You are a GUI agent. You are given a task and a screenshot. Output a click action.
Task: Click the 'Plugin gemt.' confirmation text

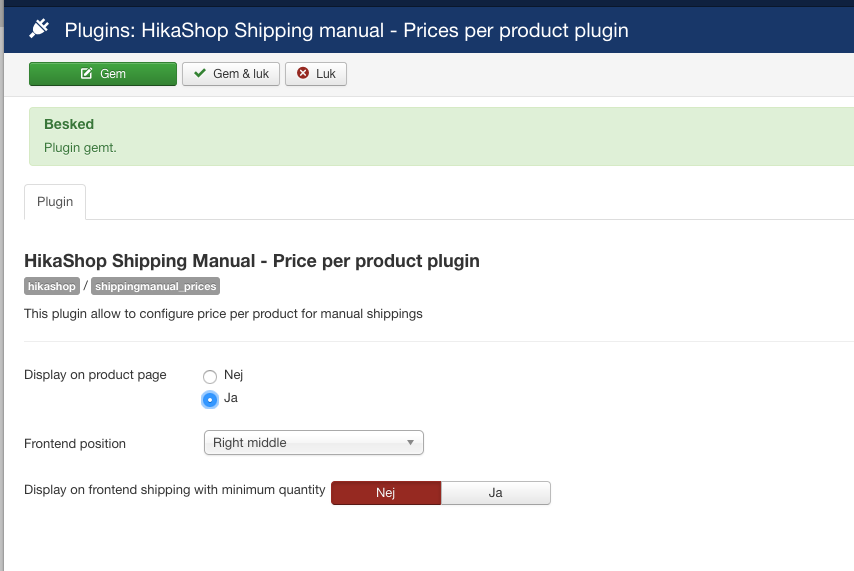[x=80, y=148]
